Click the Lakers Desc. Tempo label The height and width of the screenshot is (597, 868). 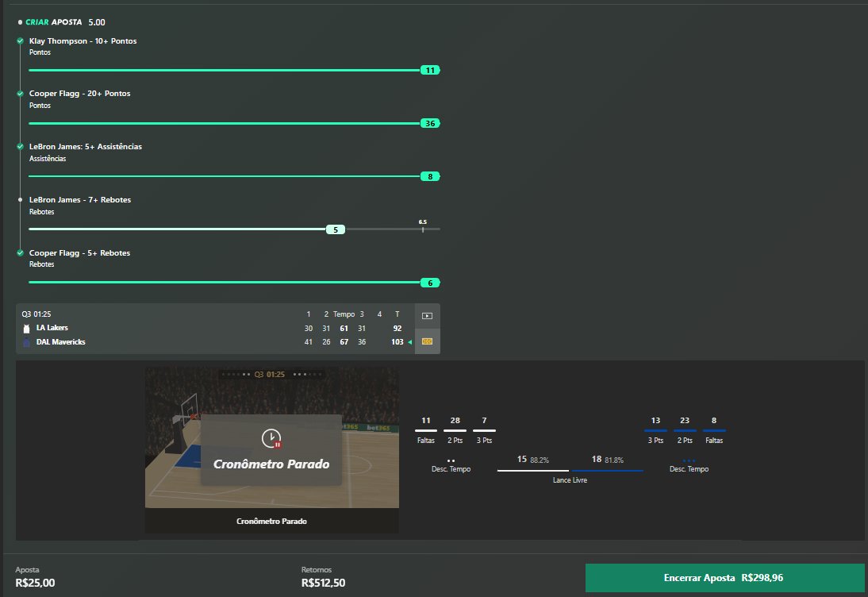[451, 469]
